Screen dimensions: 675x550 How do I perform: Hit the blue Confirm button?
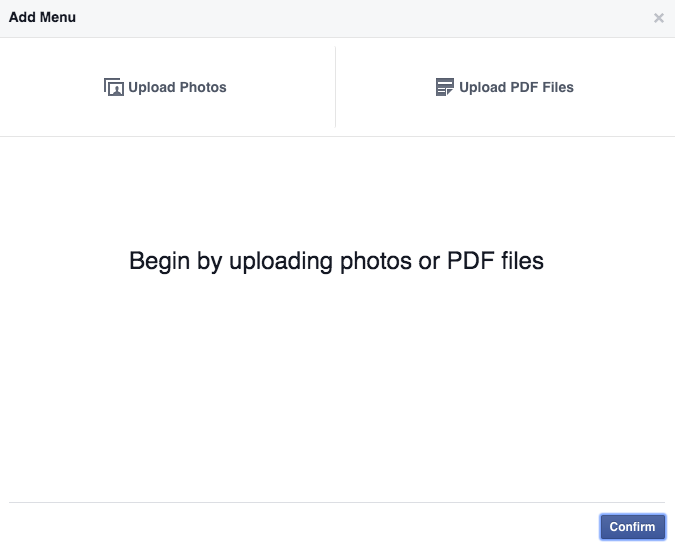coord(633,526)
